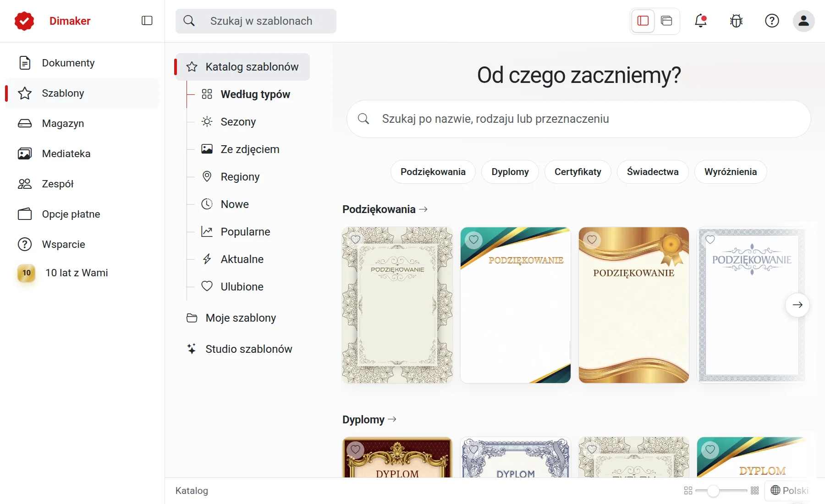Image resolution: width=825 pixels, height=504 pixels.
Task: Click the main search field by name or type
Action: click(x=578, y=119)
